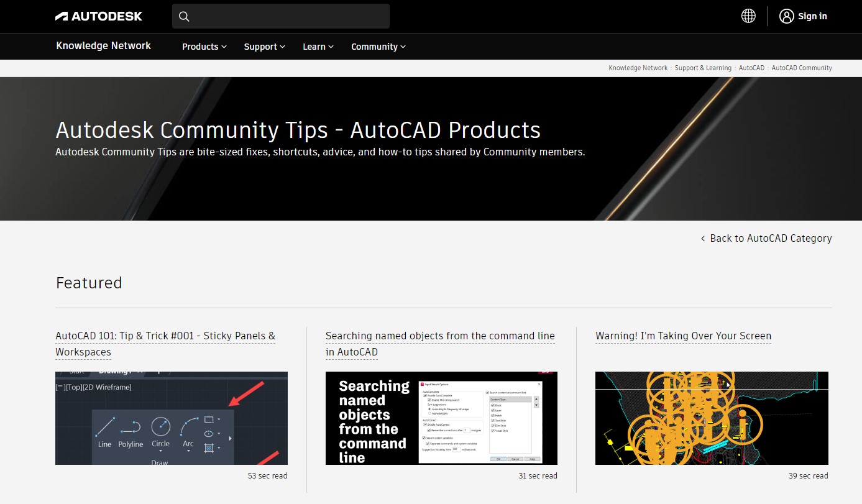Click Knowledge Network in the breadcrumb

click(x=638, y=68)
